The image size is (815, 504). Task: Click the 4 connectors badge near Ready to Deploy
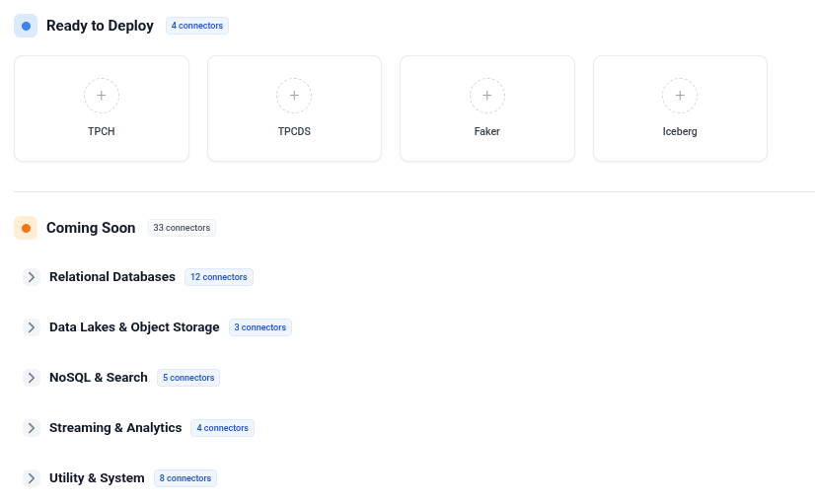point(196,26)
